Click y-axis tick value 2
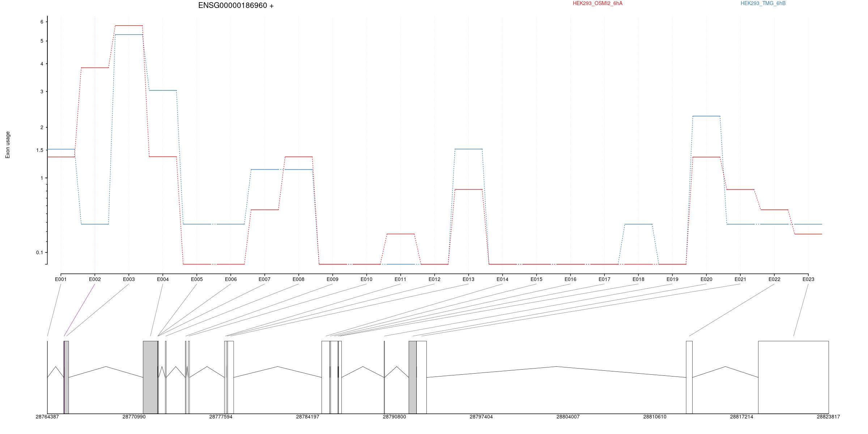Viewport: 868px width, 434px height. (42, 127)
